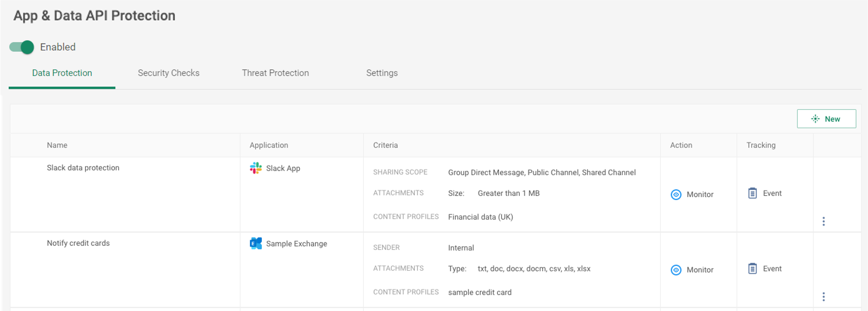Open the Threat Protection tab
The width and height of the screenshot is (868, 311).
pos(275,73)
